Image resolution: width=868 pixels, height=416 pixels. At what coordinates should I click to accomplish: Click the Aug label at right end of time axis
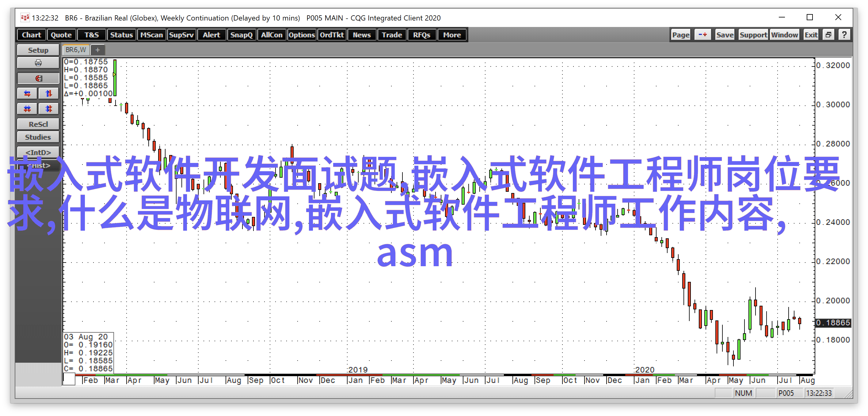(x=807, y=380)
